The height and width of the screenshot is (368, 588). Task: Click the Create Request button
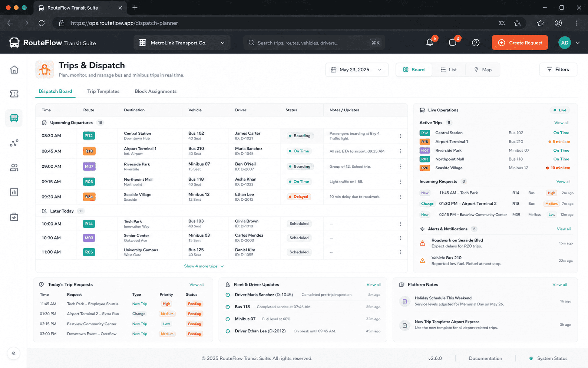[520, 43]
